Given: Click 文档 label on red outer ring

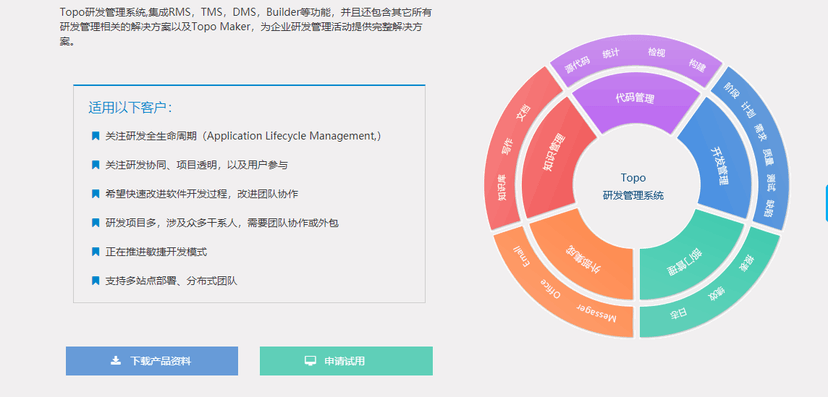Looking at the screenshot, I should click(523, 113).
